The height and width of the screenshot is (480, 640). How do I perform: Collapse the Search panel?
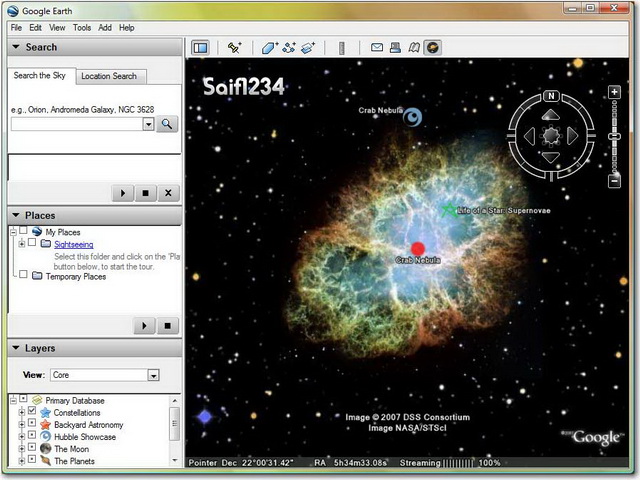click(16, 47)
